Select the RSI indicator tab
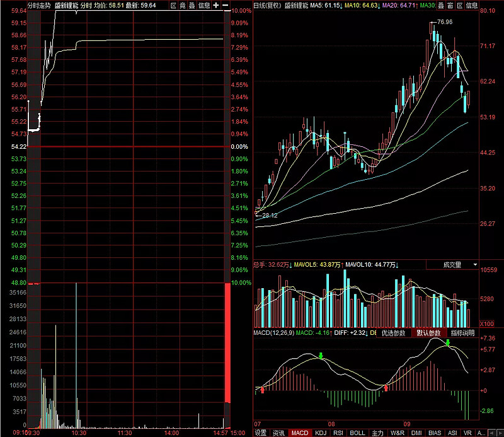This screenshot has height=437, width=504. pos(338,433)
